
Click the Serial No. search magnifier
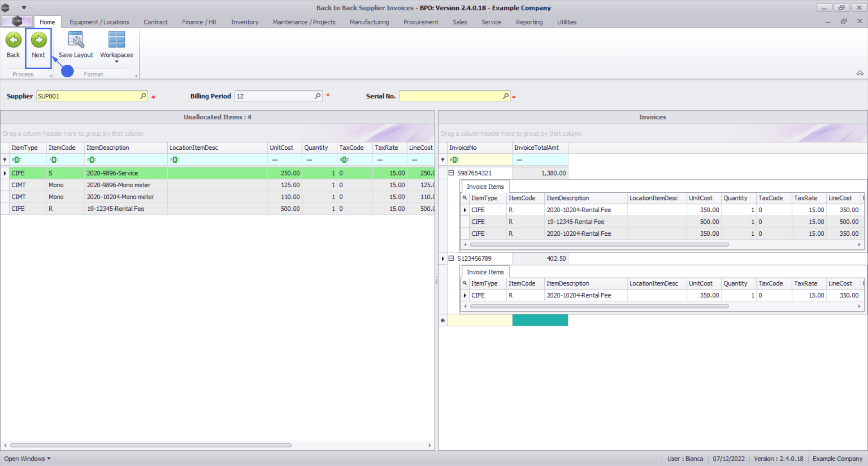tap(505, 96)
